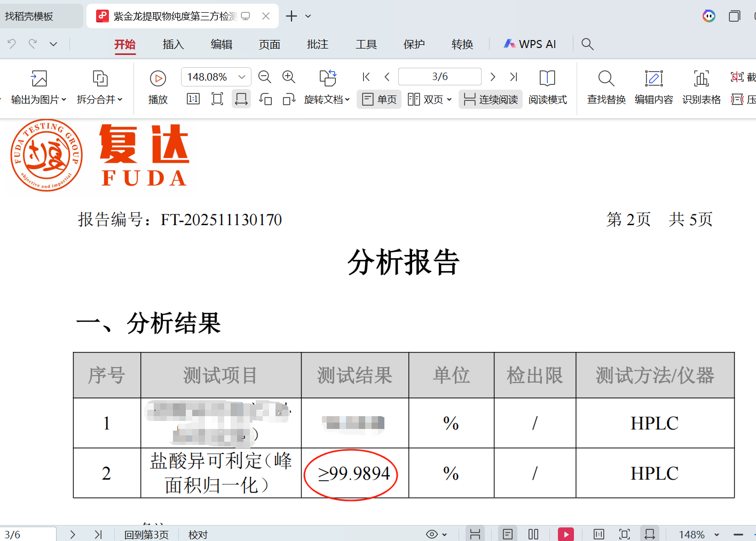Jump to the last page in toolbar
Viewport: 756px width, 541px height.
[x=514, y=77]
